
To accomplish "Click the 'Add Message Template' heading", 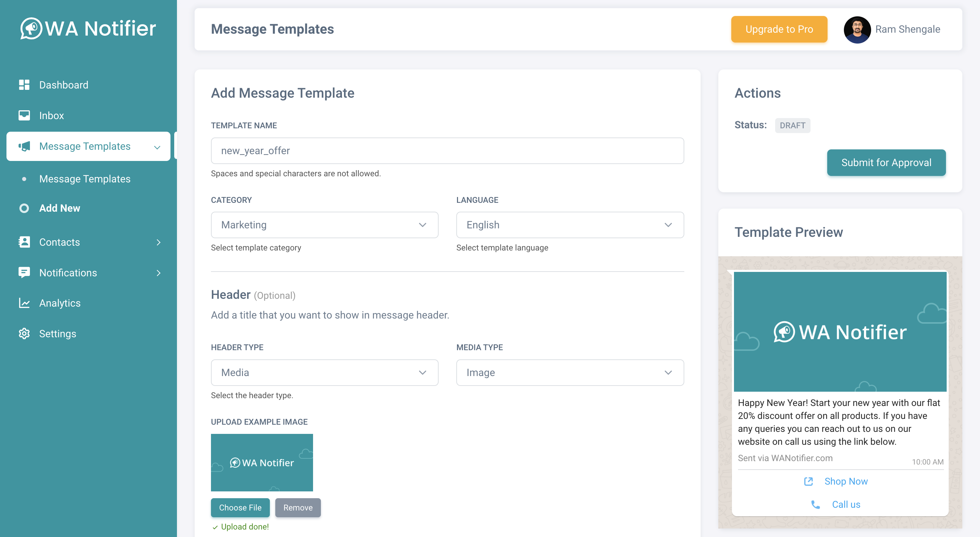I will click(282, 93).
